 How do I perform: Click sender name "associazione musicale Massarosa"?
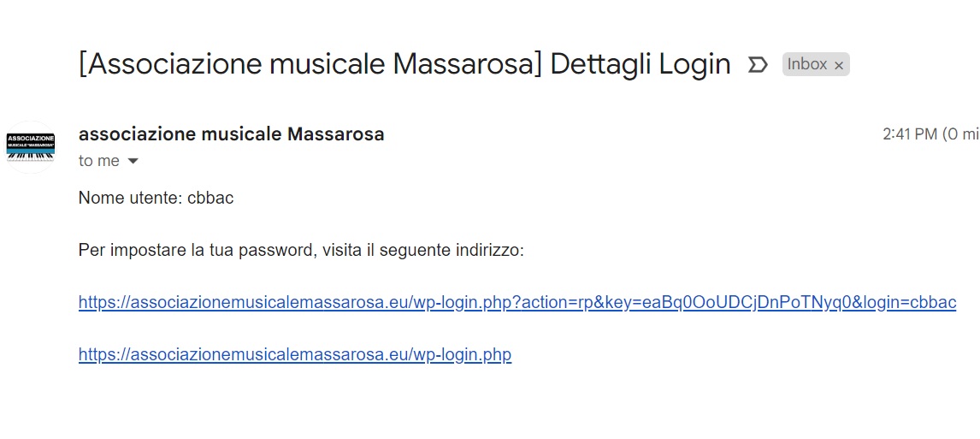(x=231, y=134)
